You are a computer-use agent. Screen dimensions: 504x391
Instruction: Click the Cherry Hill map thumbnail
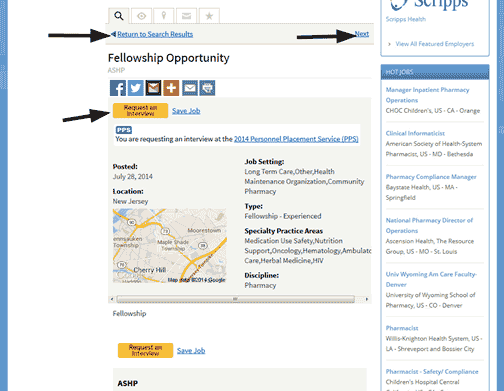point(170,246)
